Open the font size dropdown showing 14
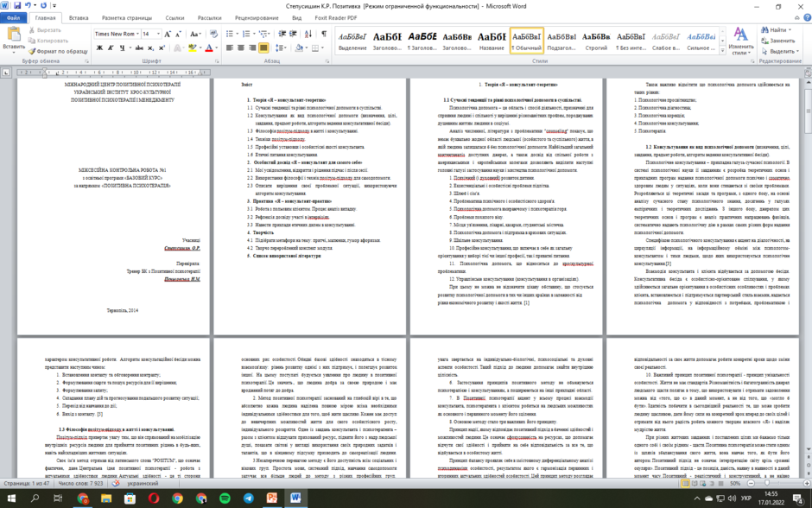The height and width of the screenshot is (508, 812). pos(150,34)
